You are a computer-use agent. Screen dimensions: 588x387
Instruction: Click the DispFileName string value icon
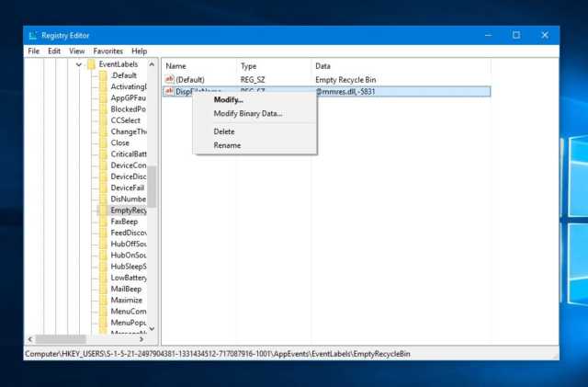click(x=169, y=91)
